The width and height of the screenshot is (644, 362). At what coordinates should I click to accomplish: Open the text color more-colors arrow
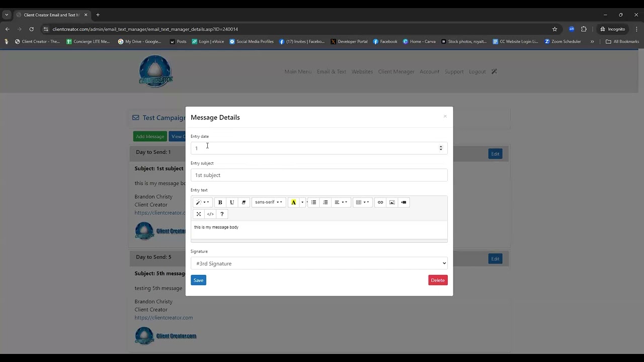click(x=302, y=202)
